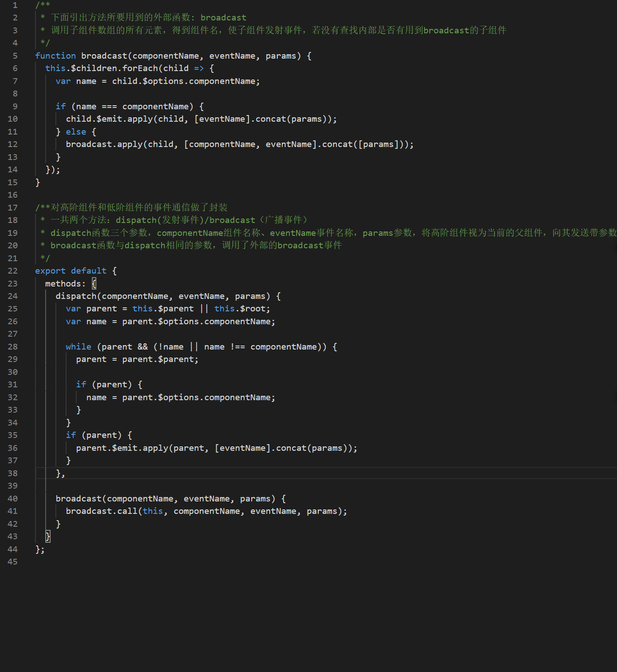Click the highlighted closing brace on line 43
Viewport: 617px width, 672px height.
pos(48,537)
